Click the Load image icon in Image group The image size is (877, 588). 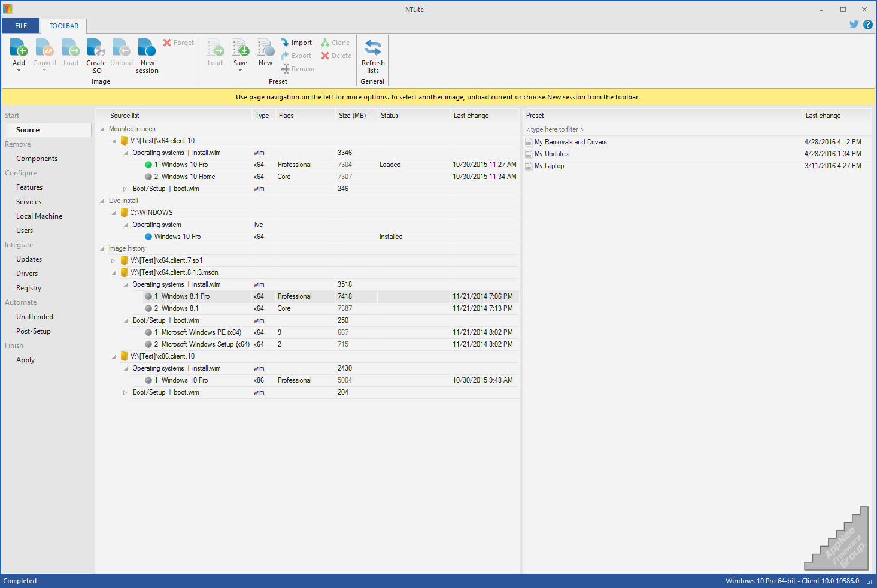(x=71, y=48)
